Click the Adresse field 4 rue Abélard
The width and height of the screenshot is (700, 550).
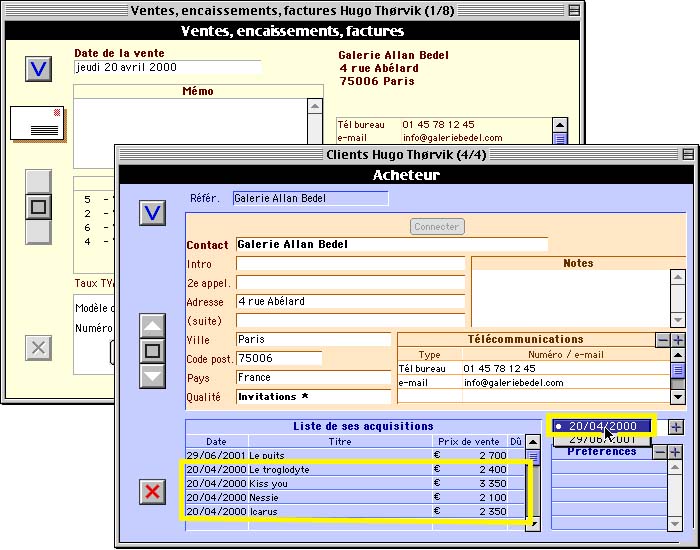[x=350, y=301]
